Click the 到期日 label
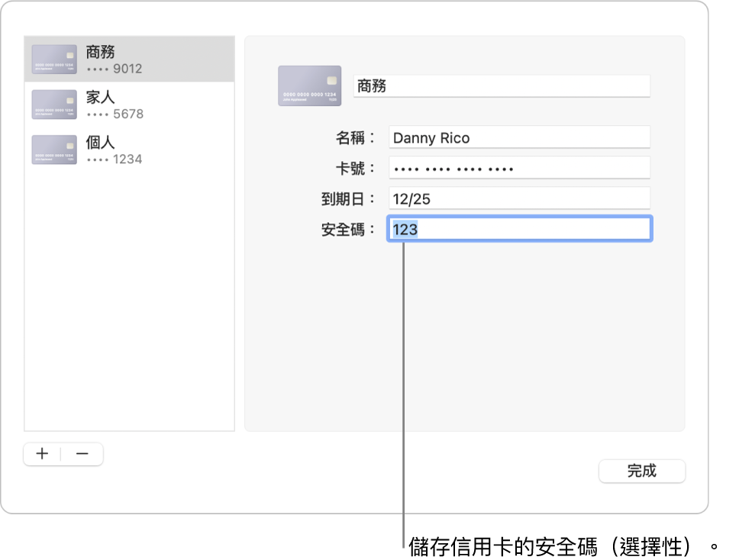 (348, 199)
